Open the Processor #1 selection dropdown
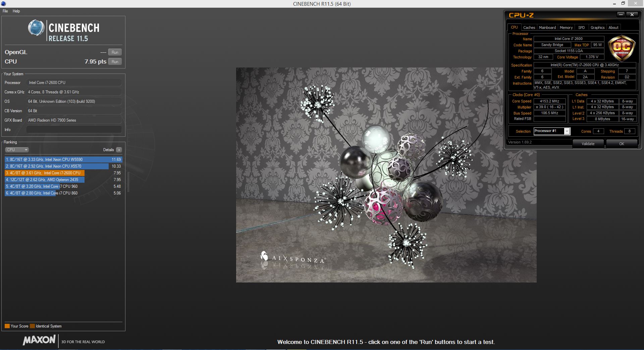 [552, 131]
